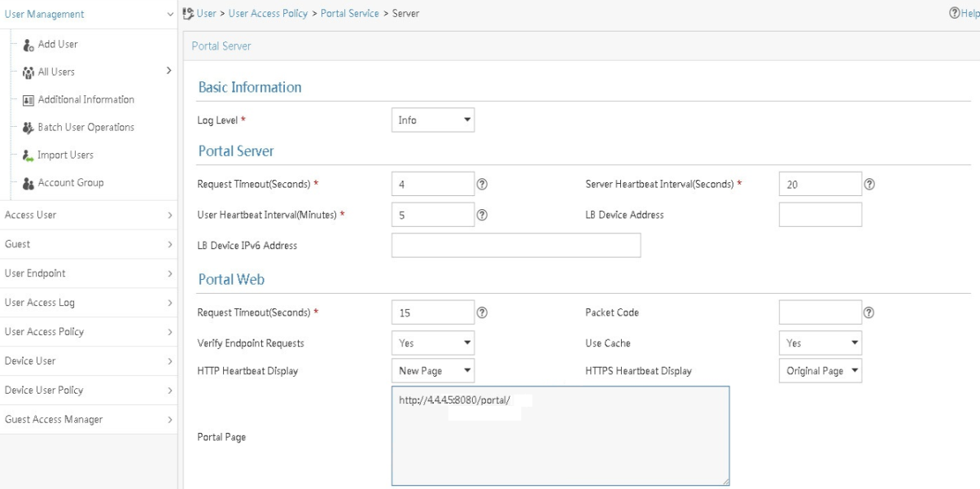Open the Use Cache dropdown
Screen dimensions: 980x489
click(820, 343)
